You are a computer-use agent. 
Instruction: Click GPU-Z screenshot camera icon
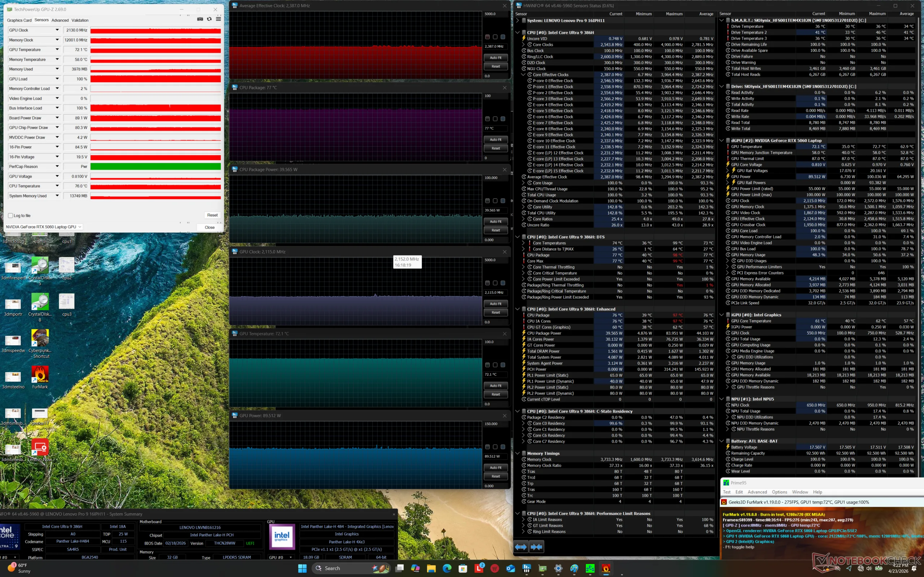coord(200,19)
